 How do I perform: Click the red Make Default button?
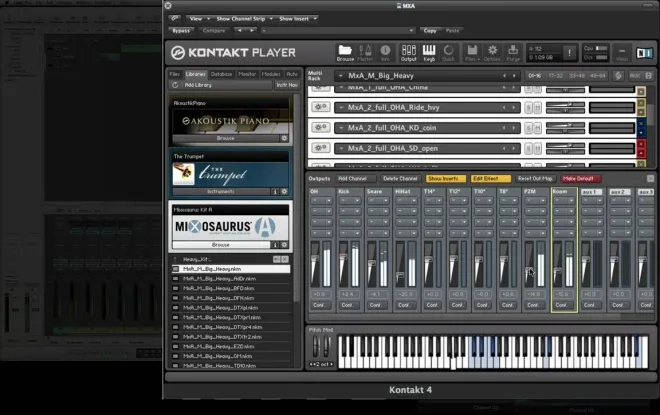point(580,179)
